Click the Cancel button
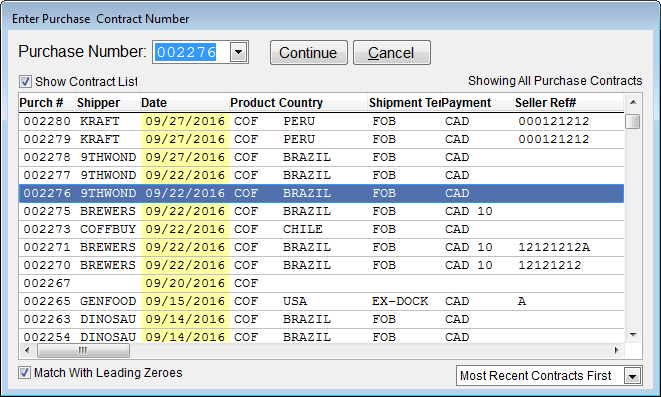The height and width of the screenshot is (397, 661). 392,53
